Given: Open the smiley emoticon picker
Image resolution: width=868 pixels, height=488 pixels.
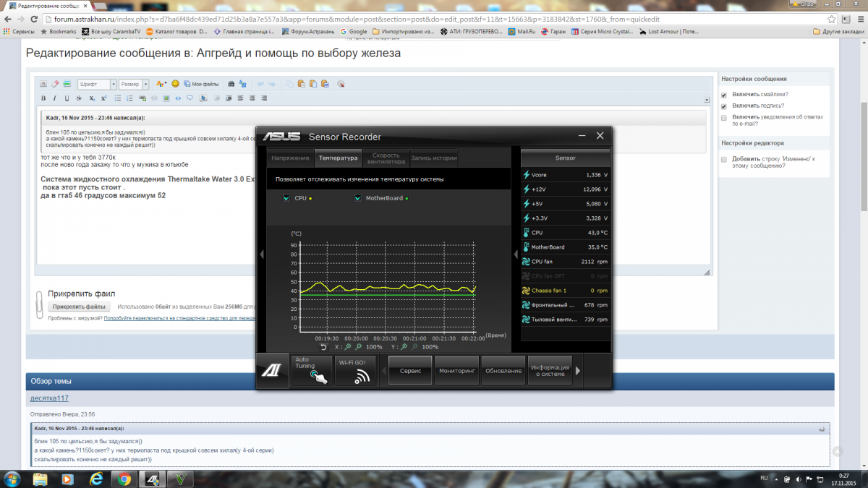Looking at the screenshot, I should tap(175, 84).
